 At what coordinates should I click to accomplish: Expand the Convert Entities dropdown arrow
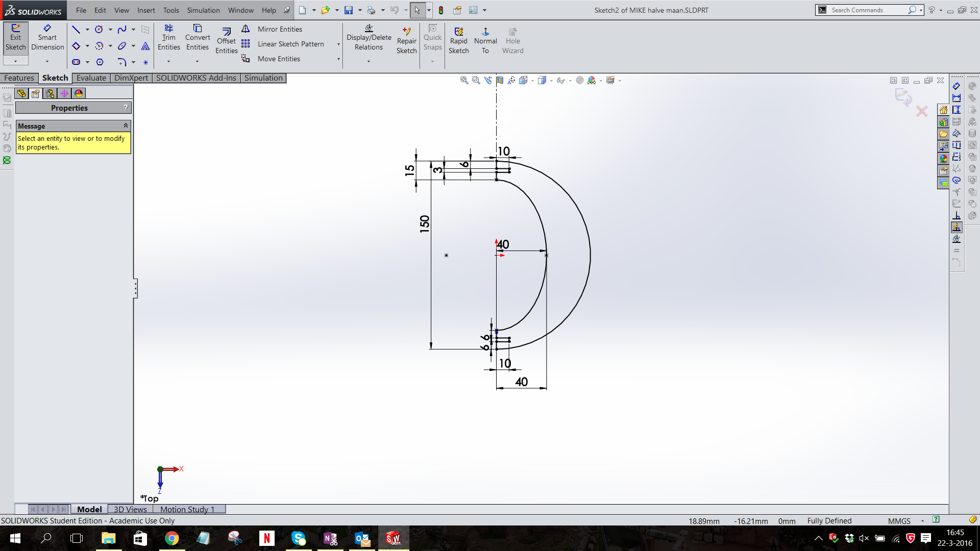click(197, 62)
